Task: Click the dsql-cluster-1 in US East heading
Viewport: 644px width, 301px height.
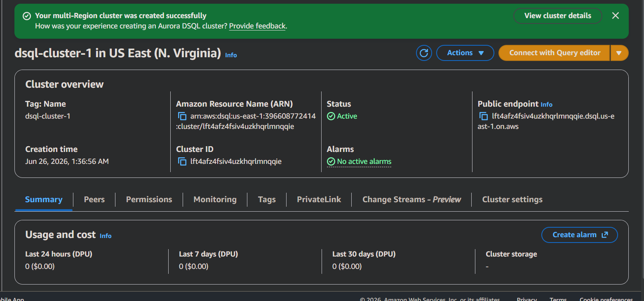Action: 118,53
